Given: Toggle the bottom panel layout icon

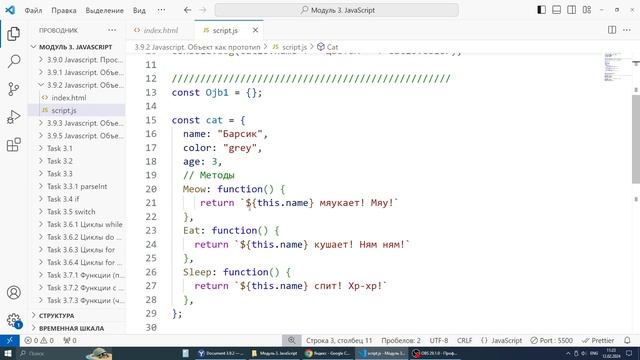Looking at the screenshot, I should pos(556,10).
